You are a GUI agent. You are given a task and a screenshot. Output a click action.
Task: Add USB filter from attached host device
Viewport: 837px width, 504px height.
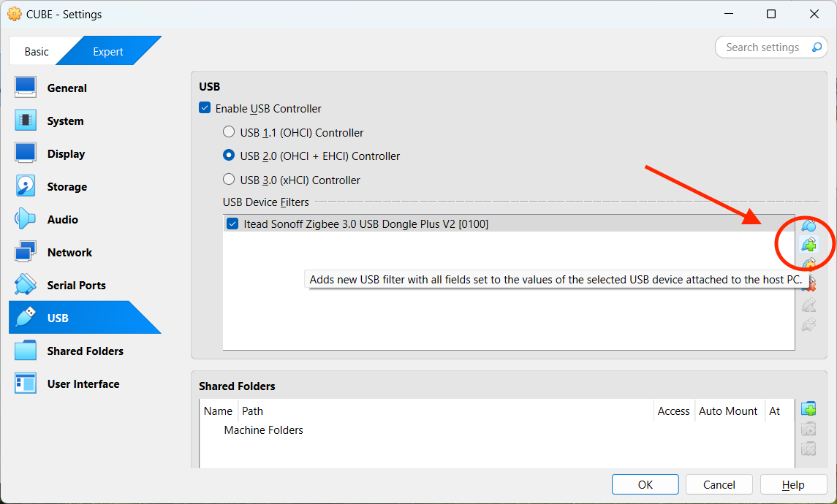coord(808,245)
